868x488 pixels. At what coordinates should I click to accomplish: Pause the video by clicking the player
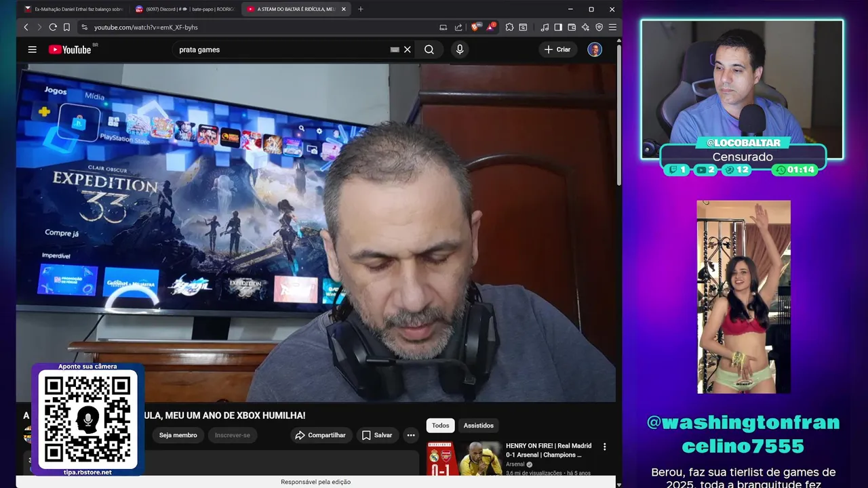317,233
